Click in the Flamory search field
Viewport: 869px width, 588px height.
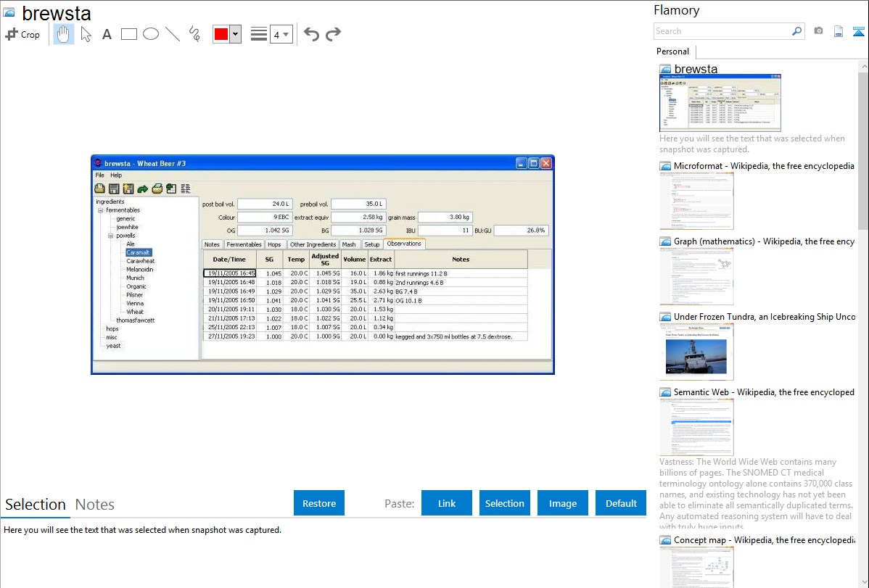click(x=722, y=31)
